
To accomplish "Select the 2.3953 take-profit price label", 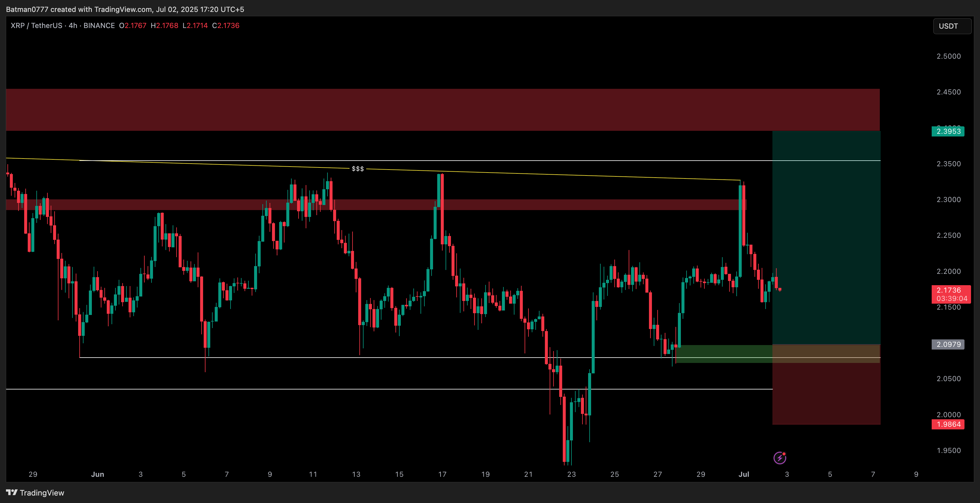I will [948, 131].
